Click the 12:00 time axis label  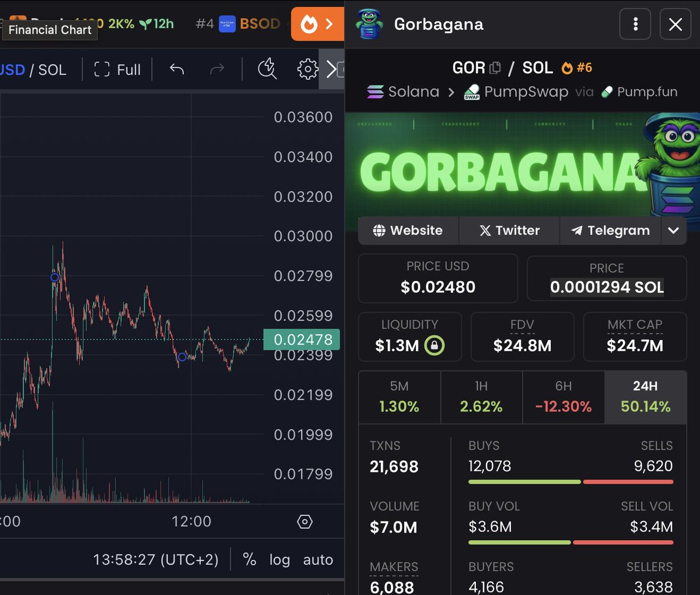click(x=191, y=521)
